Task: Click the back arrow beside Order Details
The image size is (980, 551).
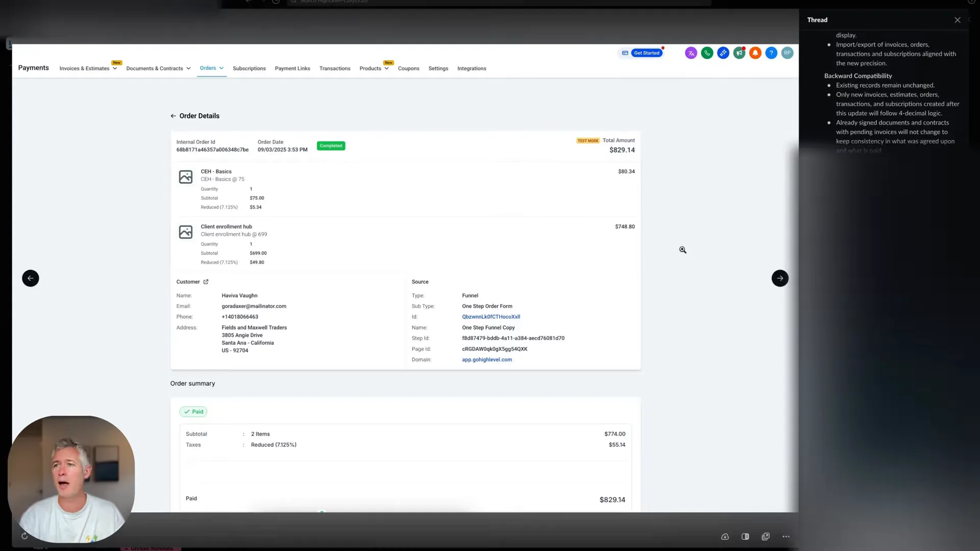Action: (x=174, y=116)
